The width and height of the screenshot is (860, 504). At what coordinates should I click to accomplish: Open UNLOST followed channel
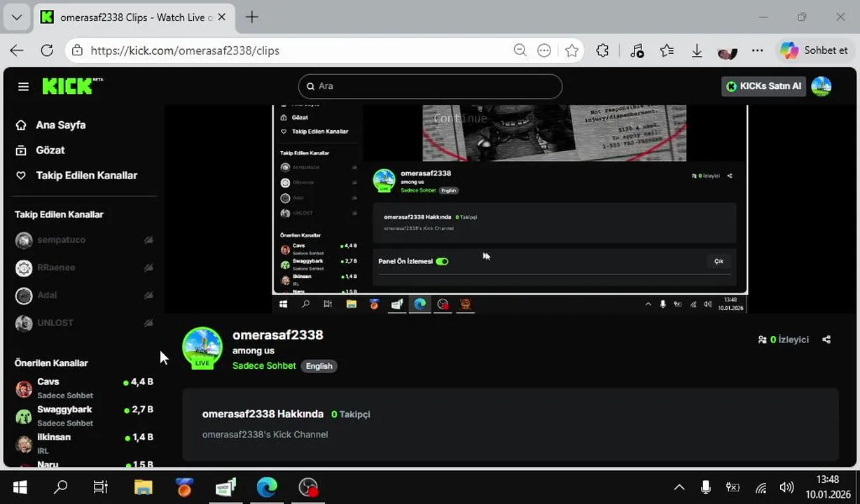point(84,323)
